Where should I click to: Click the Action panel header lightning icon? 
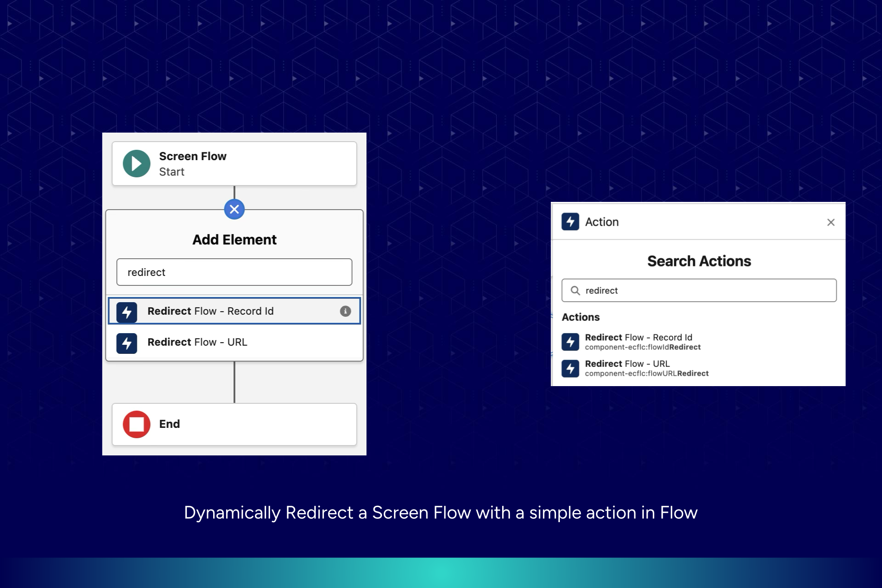[x=570, y=222]
